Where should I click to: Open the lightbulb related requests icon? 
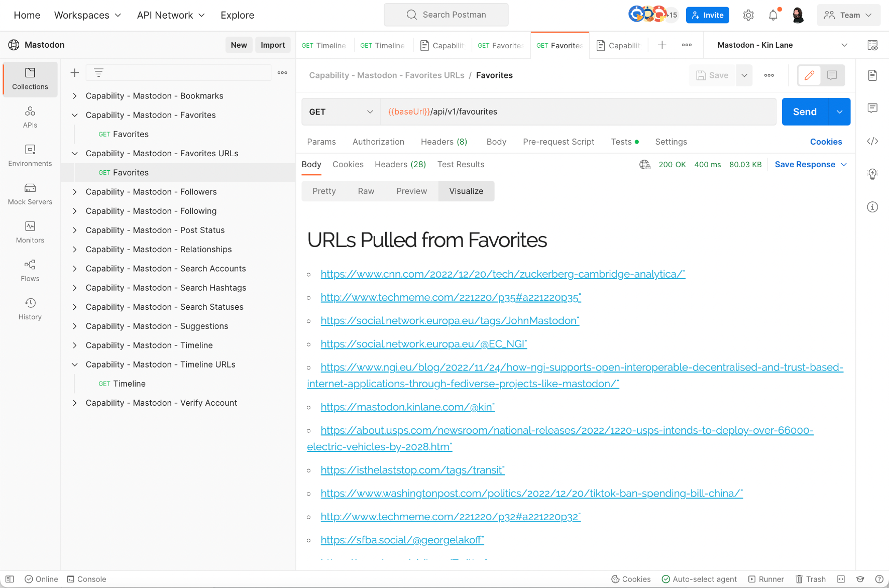(x=873, y=174)
